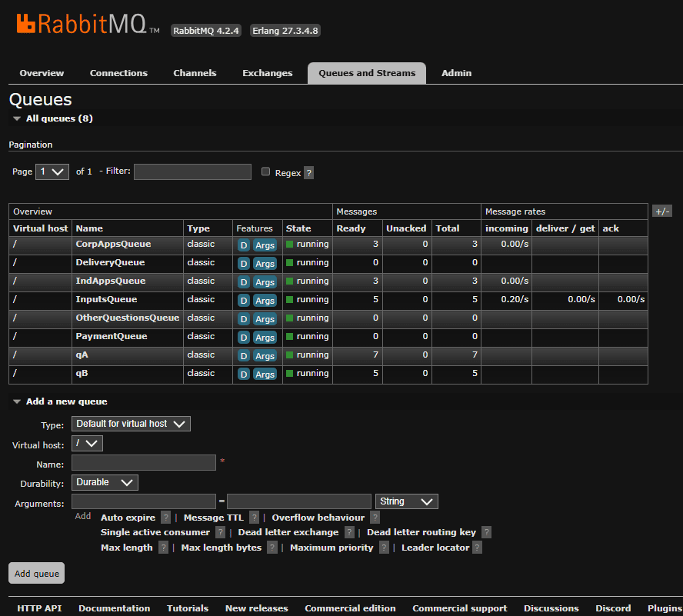Screen dimensions: 683x616
Task: Enable the Regex filter checkbox
Action: click(x=266, y=172)
